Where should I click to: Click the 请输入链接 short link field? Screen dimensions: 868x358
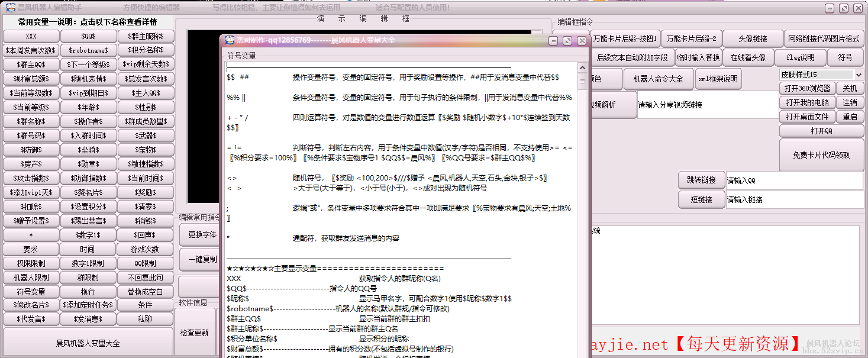coord(793,199)
